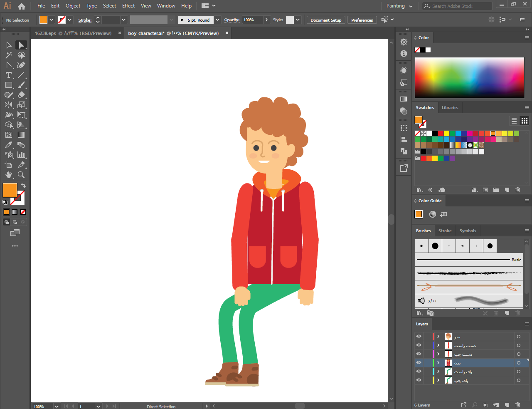Click the Search Adobe Stock field
The width and height of the screenshot is (532, 409).
pyautogui.click(x=457, y=6)
